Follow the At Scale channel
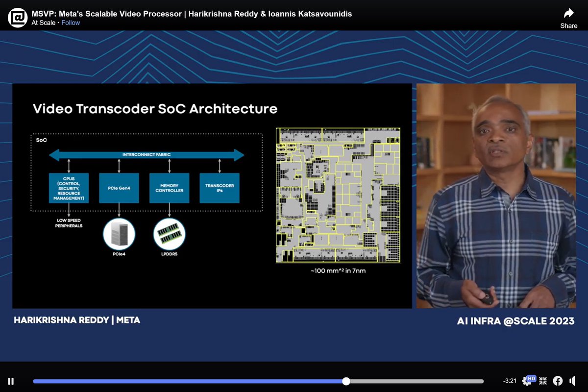 (x=70, y=22)
